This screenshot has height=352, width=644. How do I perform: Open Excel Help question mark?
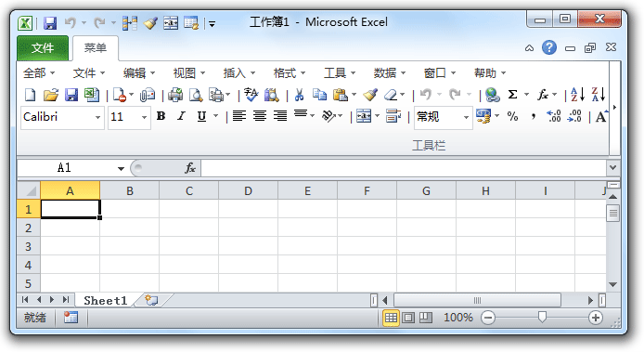(x=549, y=47)
